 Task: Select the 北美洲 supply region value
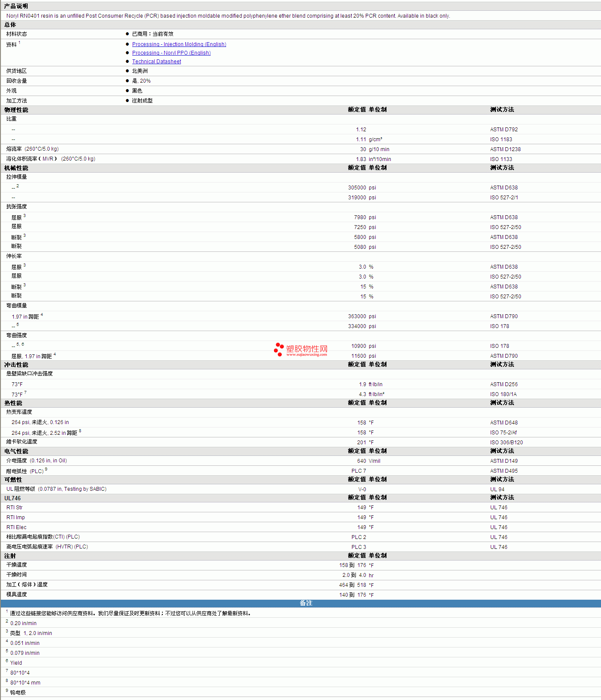[140, 71]
